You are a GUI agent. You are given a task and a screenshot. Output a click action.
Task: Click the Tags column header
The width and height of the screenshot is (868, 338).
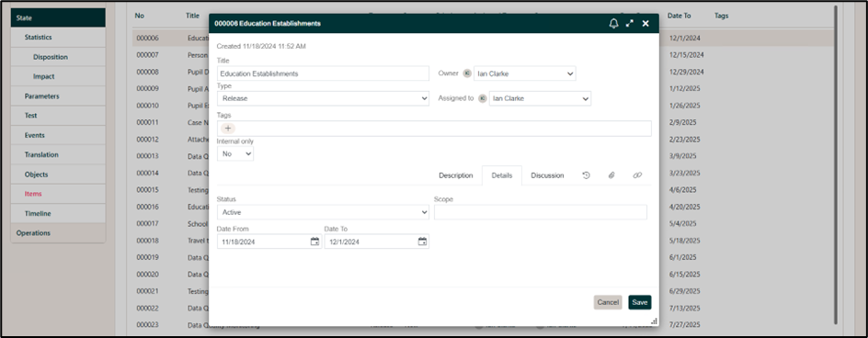(721, 16)
